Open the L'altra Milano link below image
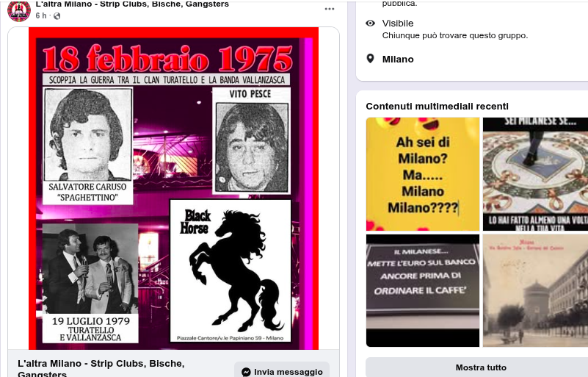 [x=101, y=368]
